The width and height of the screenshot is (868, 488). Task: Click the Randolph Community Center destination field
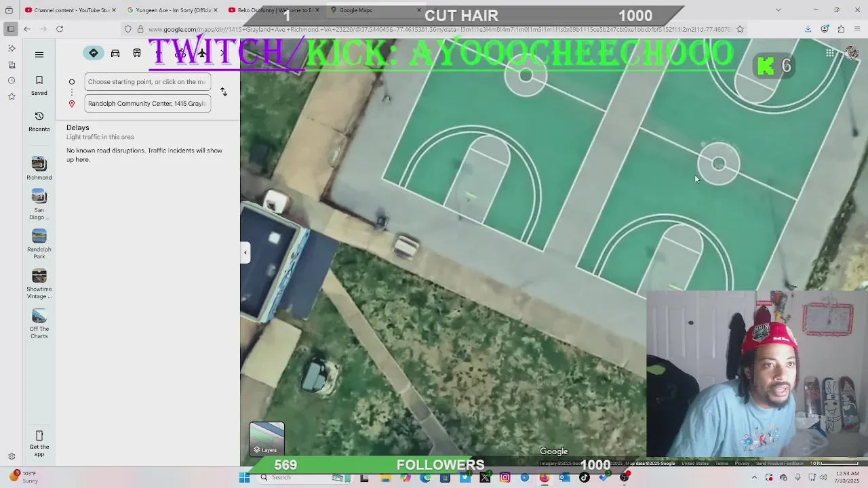tap(147, 104)
